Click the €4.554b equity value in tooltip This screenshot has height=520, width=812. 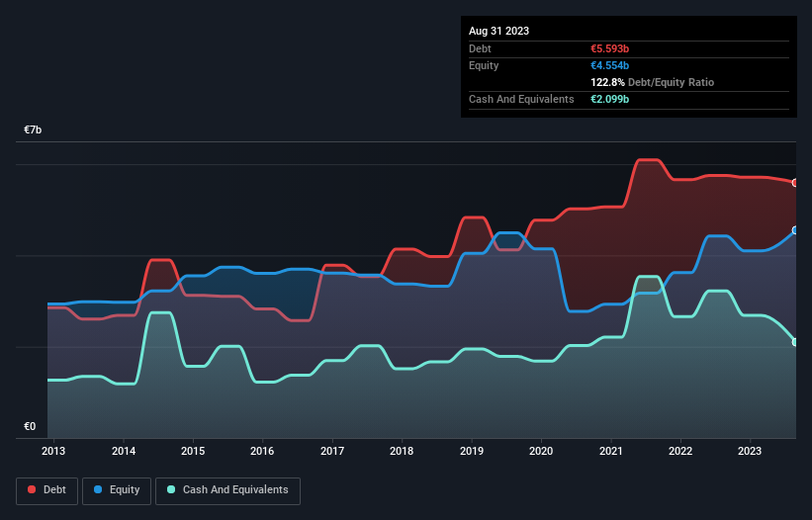click(x=610, y=65)
